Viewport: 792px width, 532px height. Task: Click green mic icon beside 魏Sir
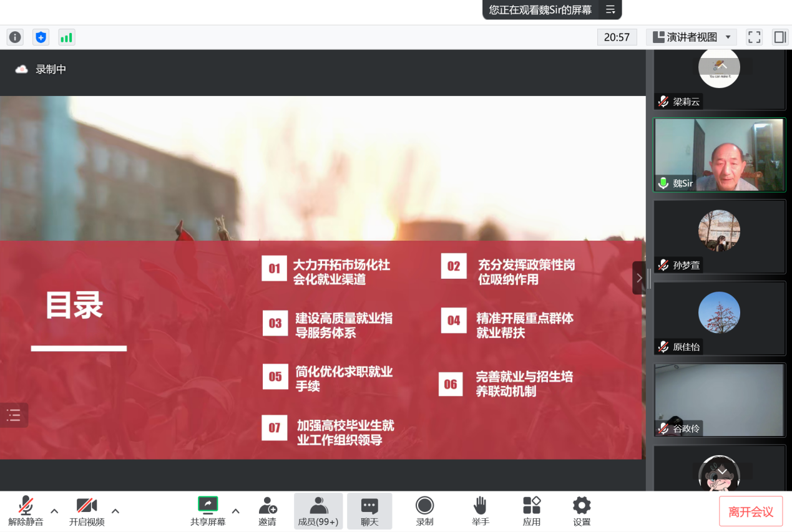tap(663, 183)
